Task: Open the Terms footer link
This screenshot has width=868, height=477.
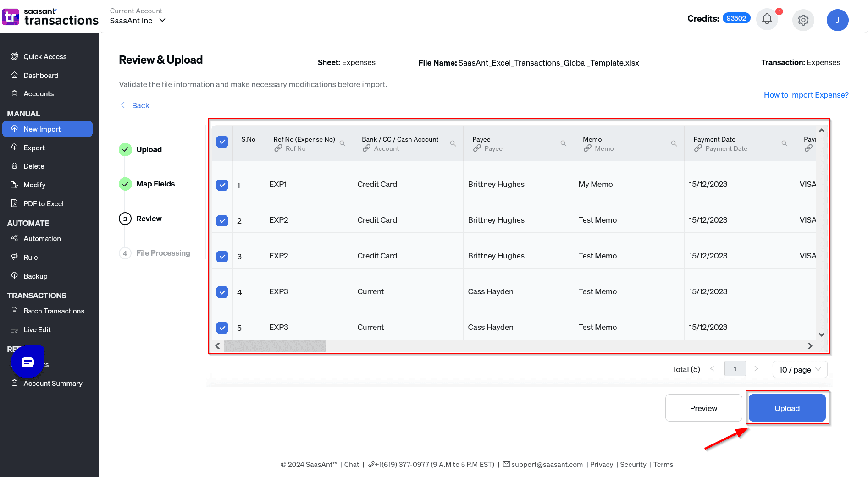Action: click(x=663, y=464)
